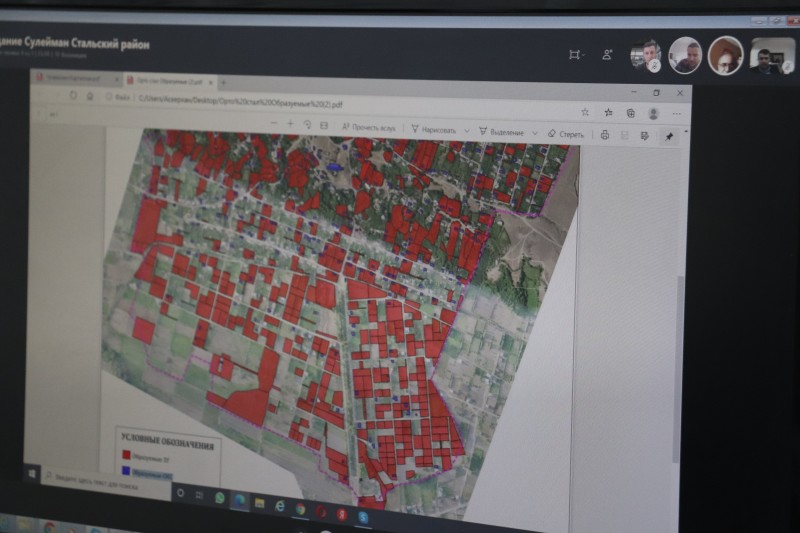Viewport: 800px width, 533px height.
Task: Add this page to favorites star
Action: point(585,112)
